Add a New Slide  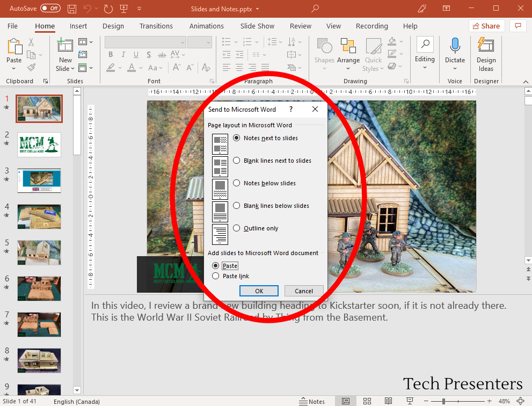[x=65, y=54]
